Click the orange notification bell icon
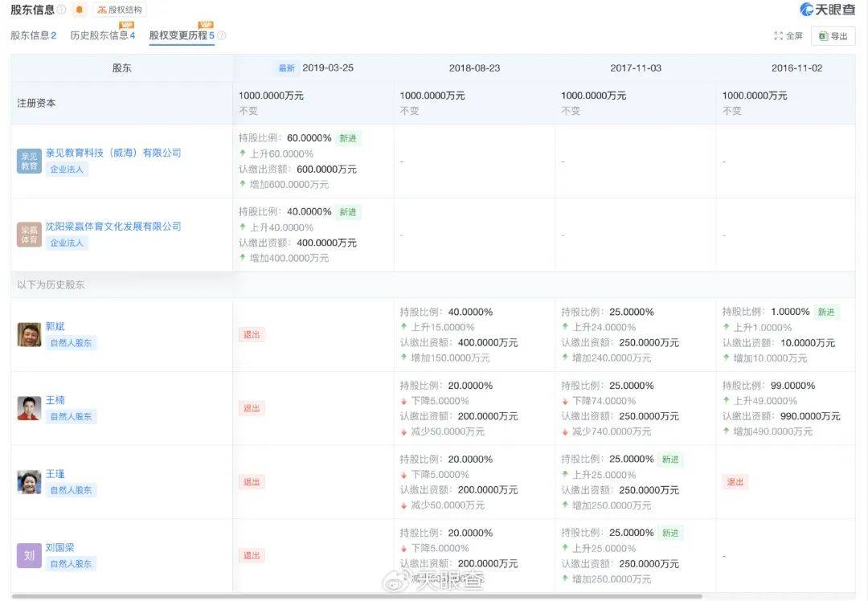 (79, 10)
